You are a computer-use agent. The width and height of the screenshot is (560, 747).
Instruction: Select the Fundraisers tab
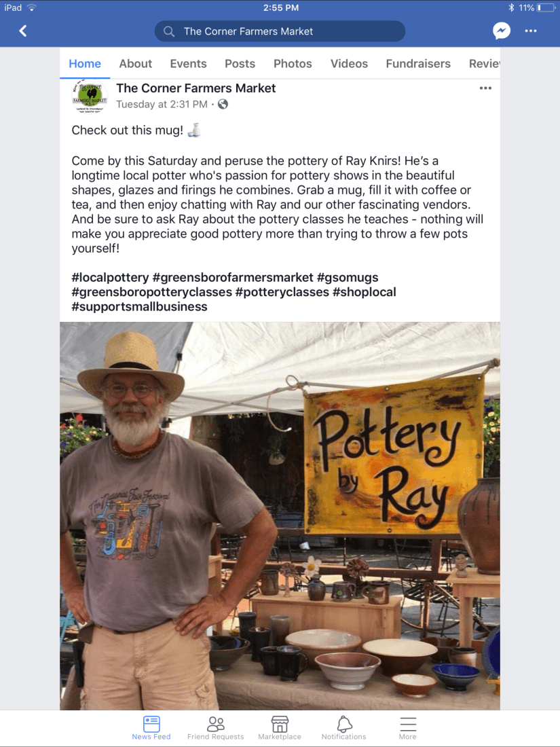click(418, 64)
